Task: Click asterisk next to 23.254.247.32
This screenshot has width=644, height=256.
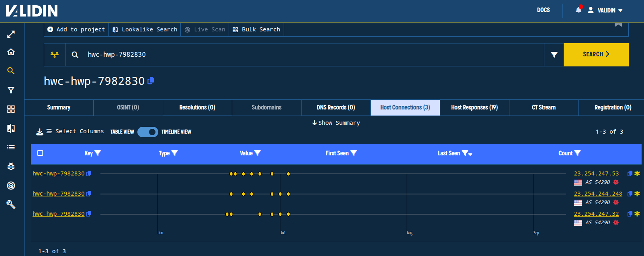Action: (637, 214)
